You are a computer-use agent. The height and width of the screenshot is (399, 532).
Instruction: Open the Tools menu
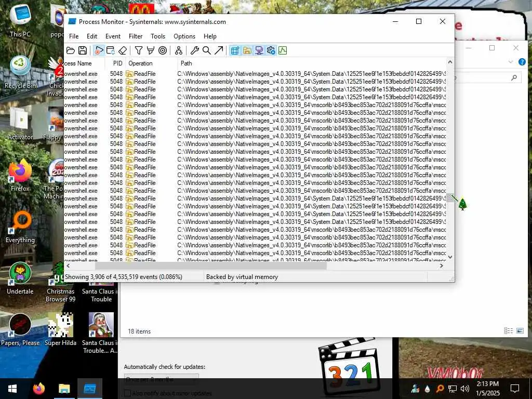tap(158, 36)
